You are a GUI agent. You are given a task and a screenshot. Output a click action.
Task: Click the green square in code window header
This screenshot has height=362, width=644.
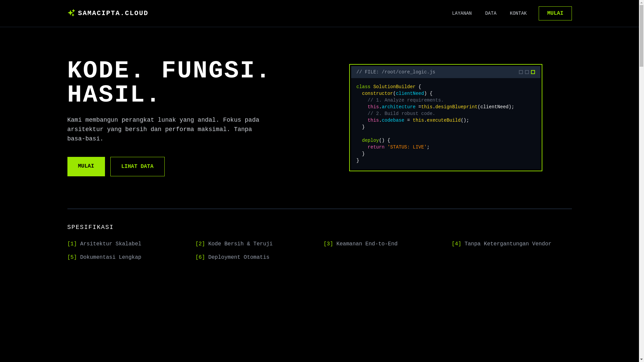[x=533, y=72]
